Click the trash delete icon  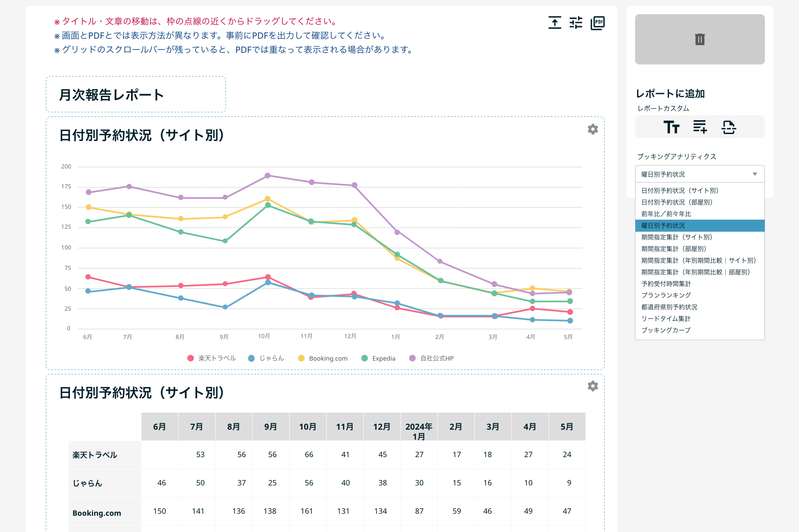tap(700, 40)
